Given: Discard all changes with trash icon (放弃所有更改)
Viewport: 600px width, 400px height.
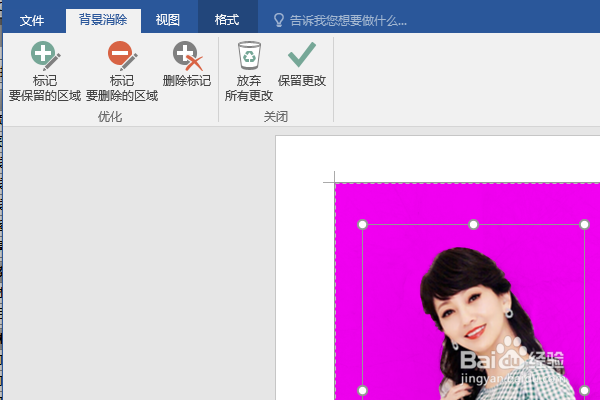Looking at the screenshot, I should pyautogui.click(x=249, y=71).
